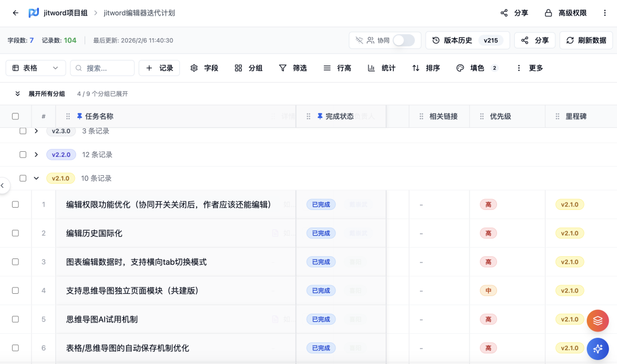Collapse the v2.1.0 group
This screenshot has width=617, height=364.
(x=36, y=177)
